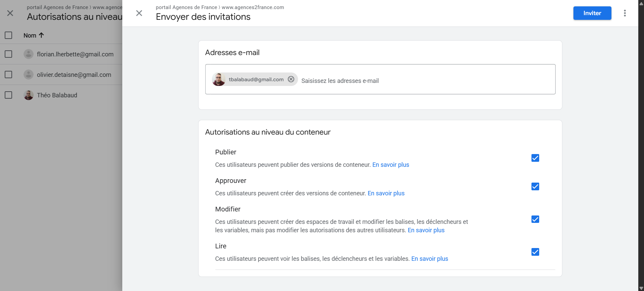This screenshot has height=291, width=644.
Task: Close the Autorisations background panel
Action: tap(10, 13)
